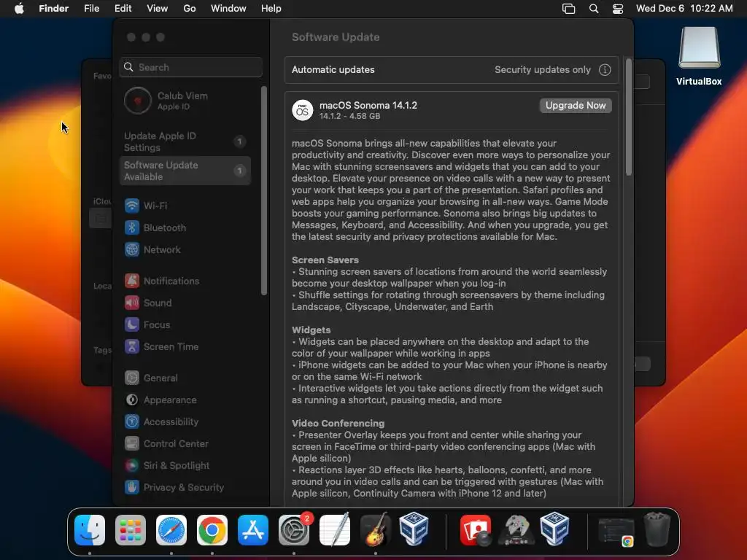Click the Screen Mirroring menu bar icon
This screenshot has width=747, height=560.
[x=568, y=9]
